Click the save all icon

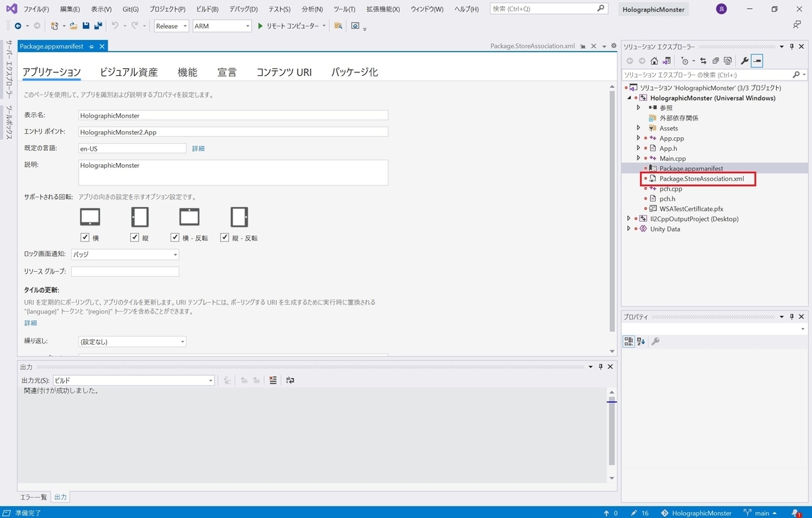point(98,26)
